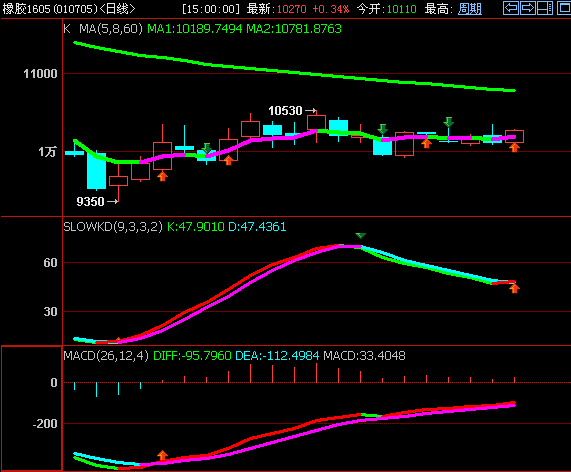Click leftmost green down arrow on price chart
The image size is (571, 472).
(207, 148)
